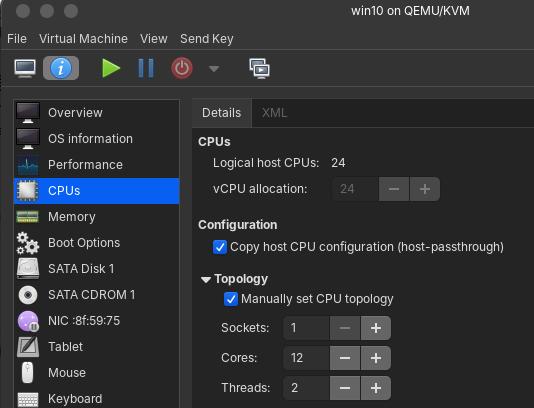The width and height of the screenshot is (534, 408).
Task: Click the Cores number input field
Action: (306, 358)
